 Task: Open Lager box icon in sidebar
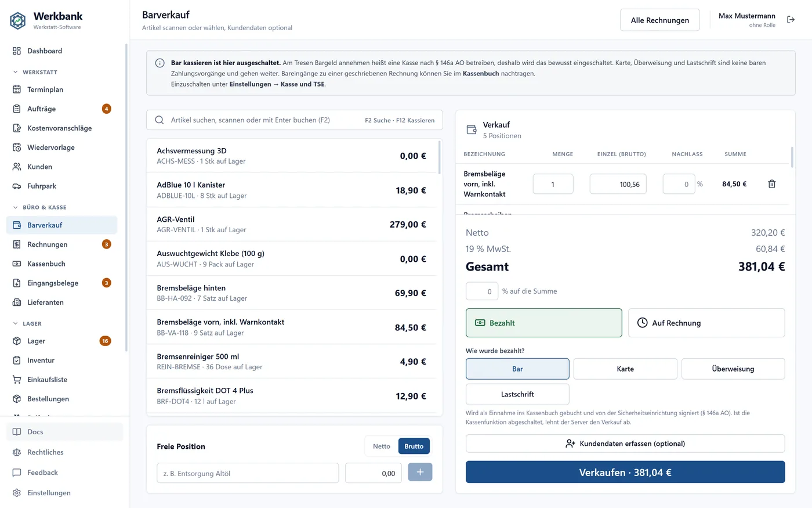17,341
